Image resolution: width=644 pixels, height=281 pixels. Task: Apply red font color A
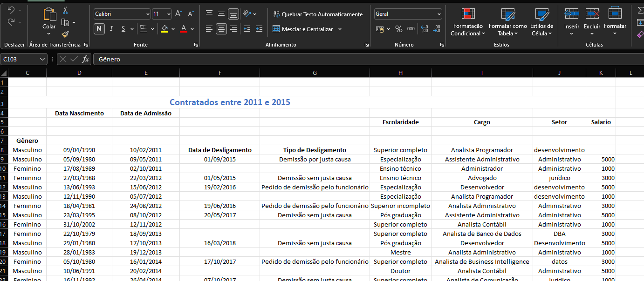coord(184,29)
